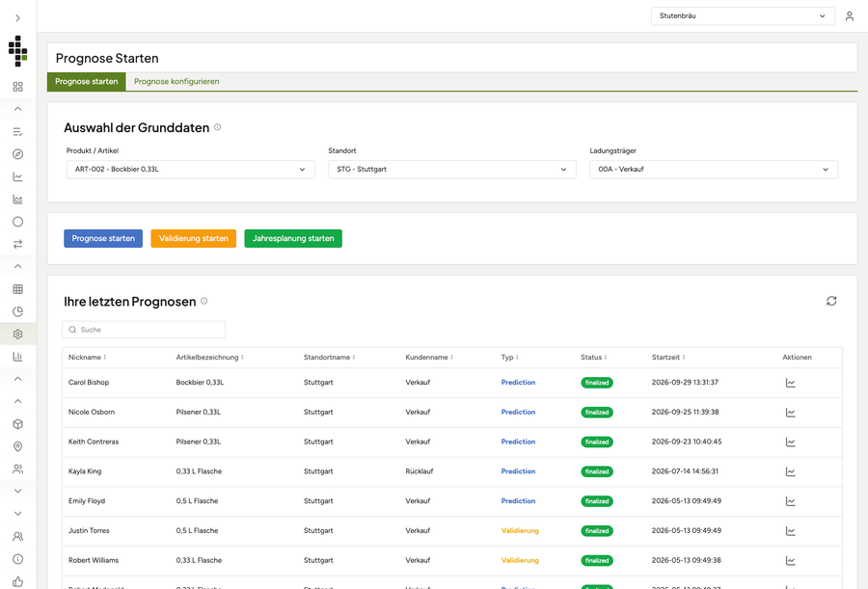Screen dimensions: 868x589
Task: Open the info circle icon in sidebar
Action: (17, 559)
